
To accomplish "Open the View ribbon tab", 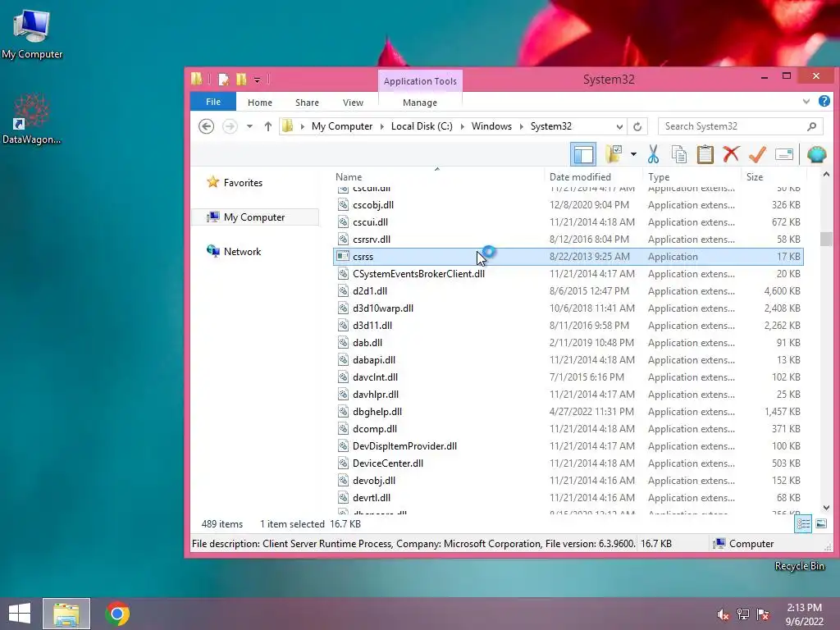I will point(353,103).
